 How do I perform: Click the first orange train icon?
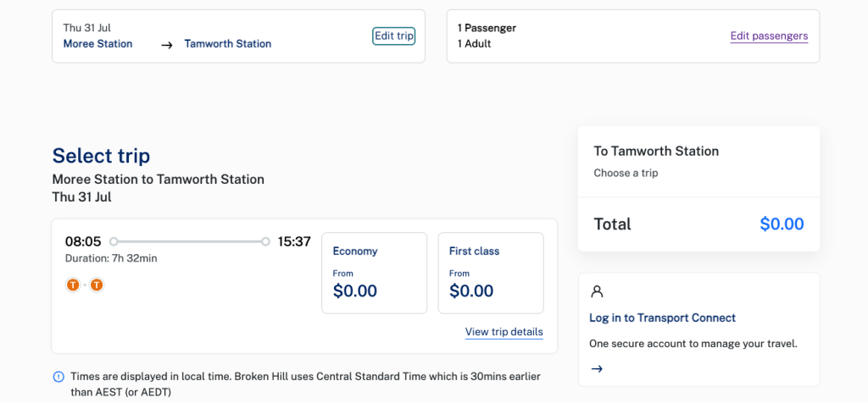pos(73,285)
